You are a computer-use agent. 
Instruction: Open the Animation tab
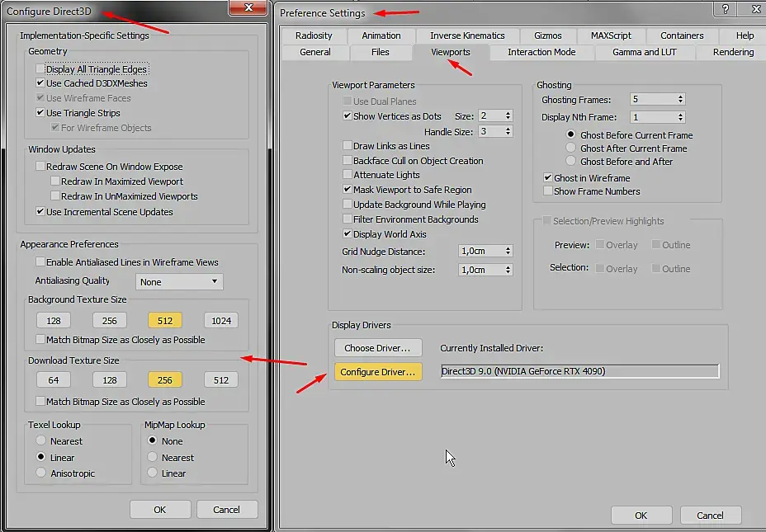pyautogui.click(x=381, y=35)
